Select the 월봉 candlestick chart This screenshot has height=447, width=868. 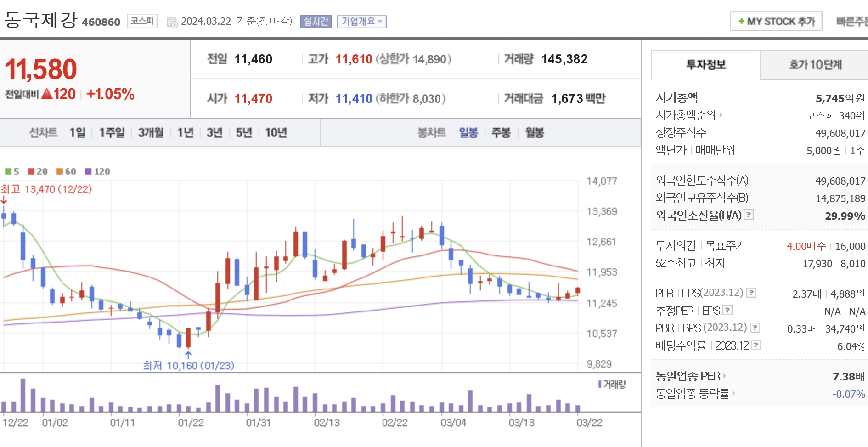(535, 133)
